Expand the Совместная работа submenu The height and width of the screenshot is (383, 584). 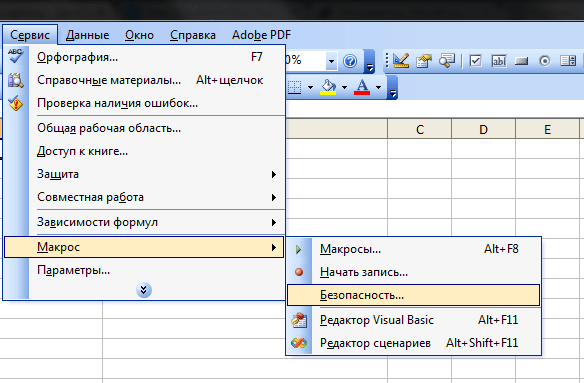(x=144, y=197)
